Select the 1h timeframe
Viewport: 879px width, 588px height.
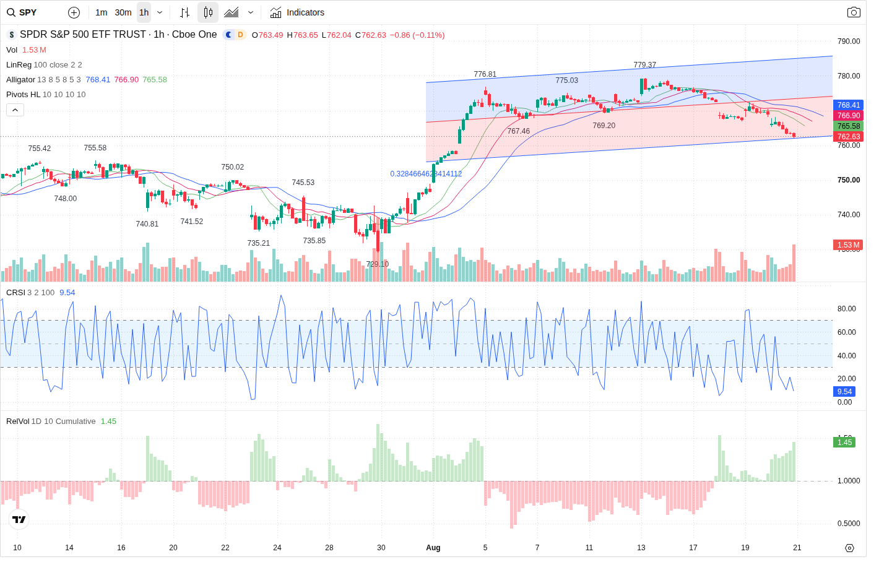(x=144, y=12)
